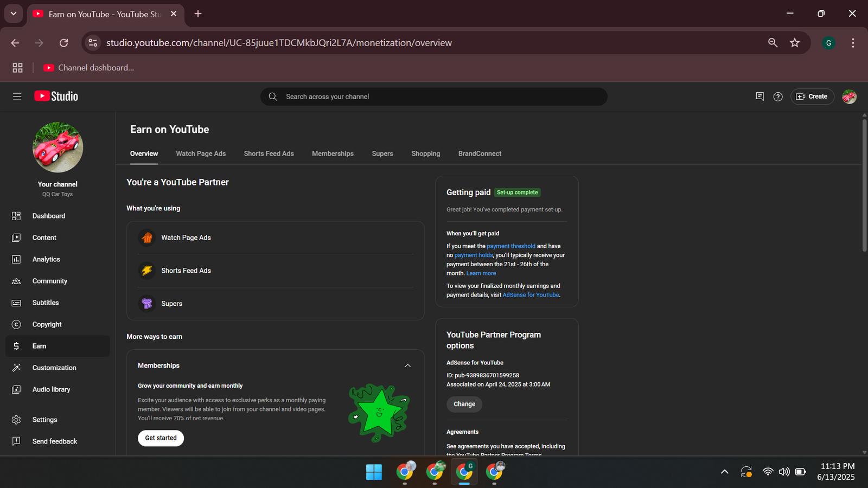Click the Search across your channel field

pos(434,97)
